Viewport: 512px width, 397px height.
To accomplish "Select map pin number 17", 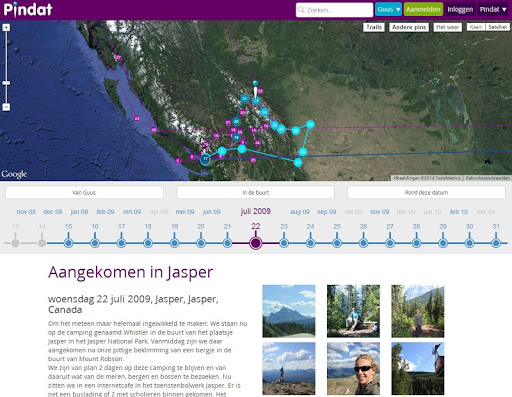I will click(x=205, y=159).
